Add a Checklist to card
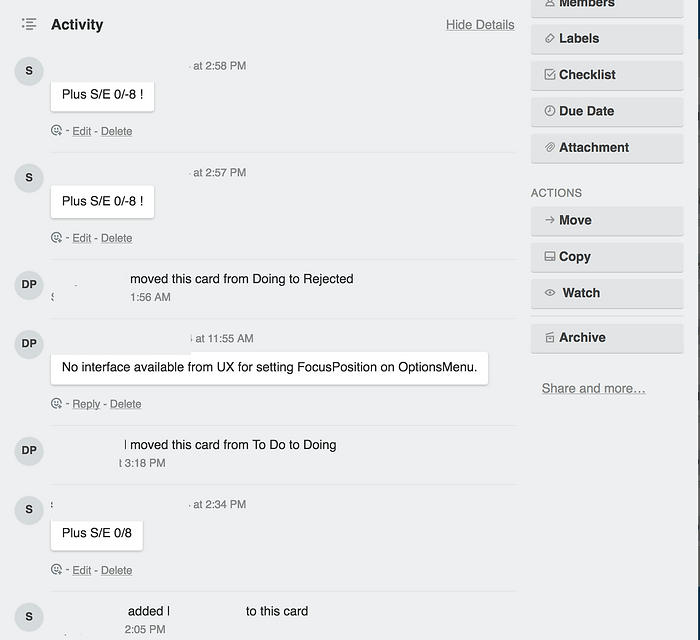Image resolution: width=700 pixels, height=640 pixels. [607, 75]
